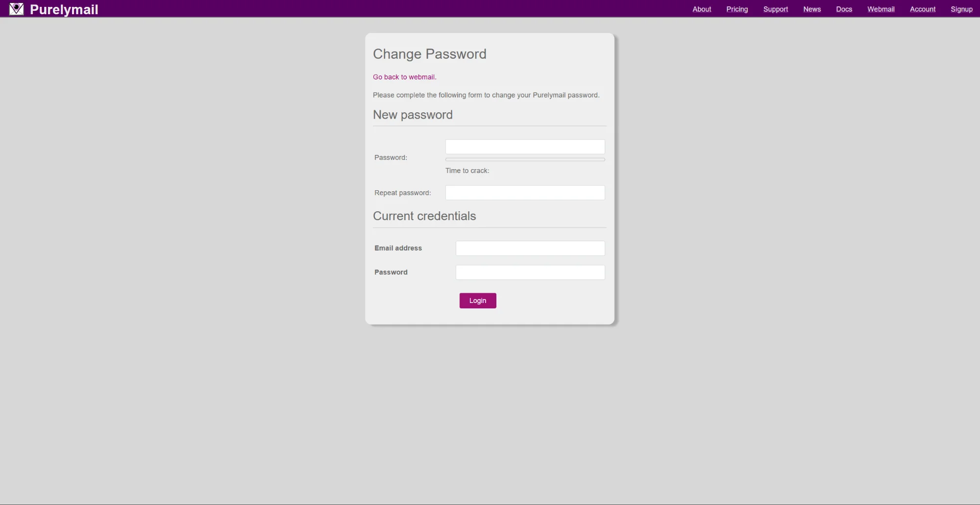Click the 'Current credentials' section heading
The image size is (980, 505).
pyautogui.click(x=424, y=216)
